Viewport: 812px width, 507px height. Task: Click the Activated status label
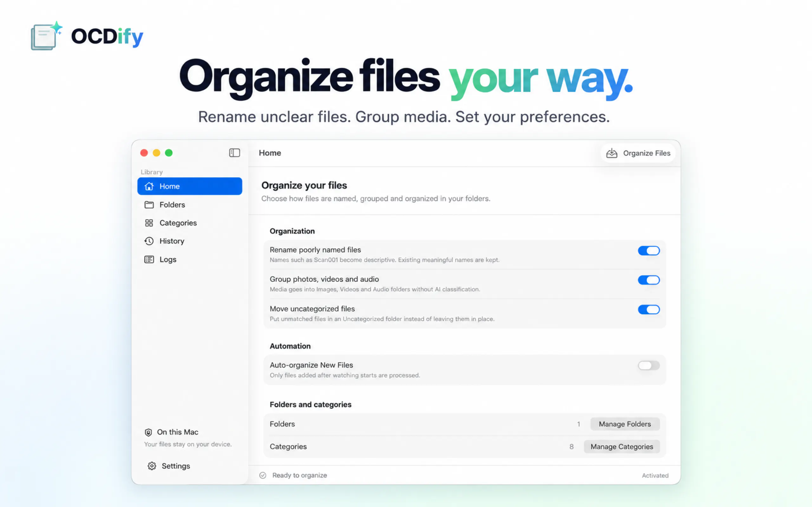pyautogui.click(x=655, y=476)
